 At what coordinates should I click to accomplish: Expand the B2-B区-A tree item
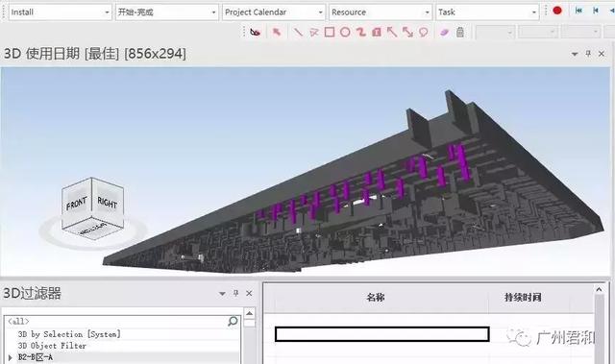tap(11, 357)
